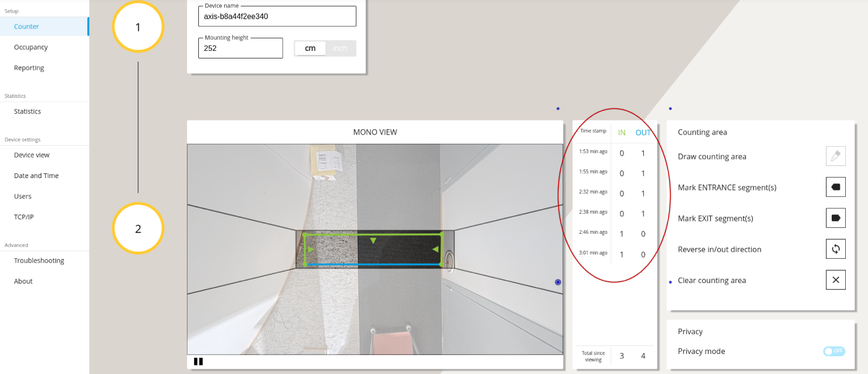Click the Reverse in/out direction icon
868x374 pixels.
pos(835,249)
